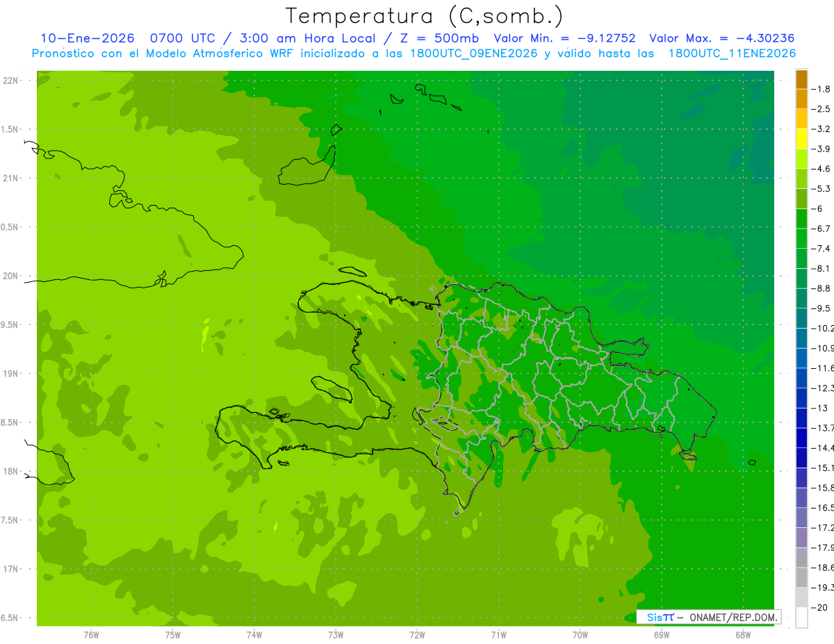This screenshot has width=834, height=644.
Task: Click the SisPI ONAMET/REP.DOM. logo label
Action: click(708, 617)
